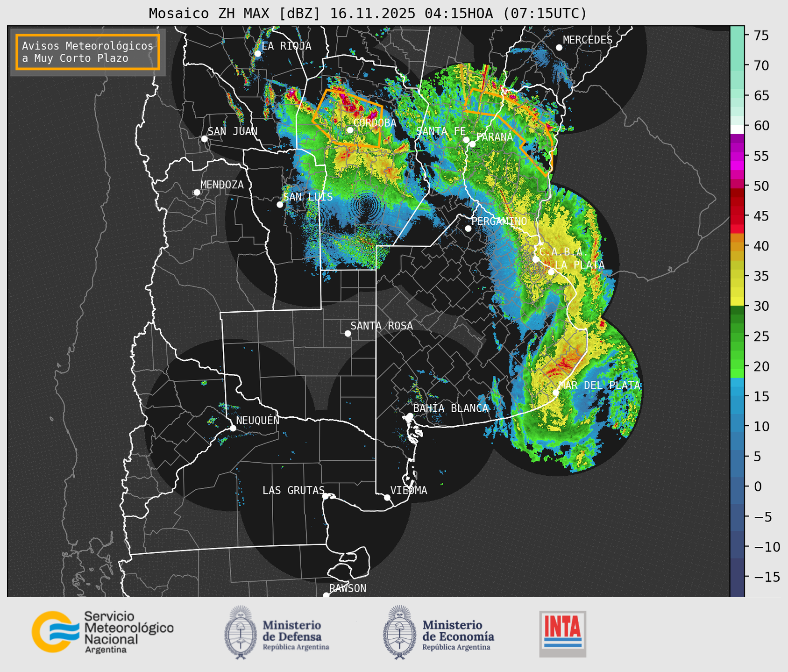Click the VIEDMA city label
Image resolution: width=788 pixels, height=672 pixels.
tap(409, 491)
